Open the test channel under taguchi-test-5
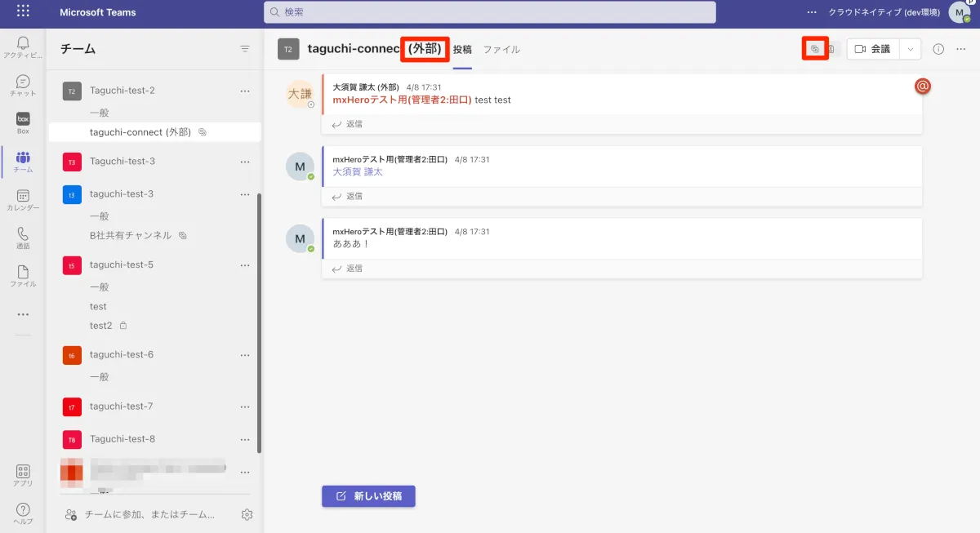The width and height of the screenshot is (980, 533). tap(98, 307)
